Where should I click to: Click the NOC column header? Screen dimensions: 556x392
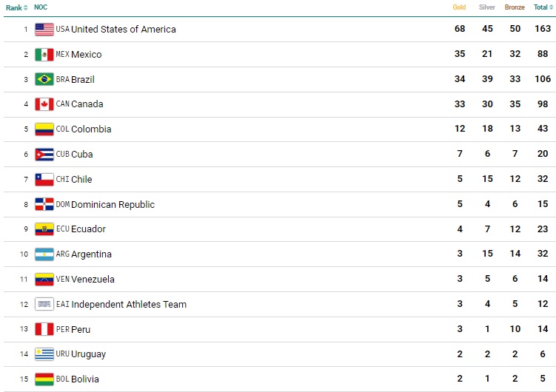[x=41, y=7]
